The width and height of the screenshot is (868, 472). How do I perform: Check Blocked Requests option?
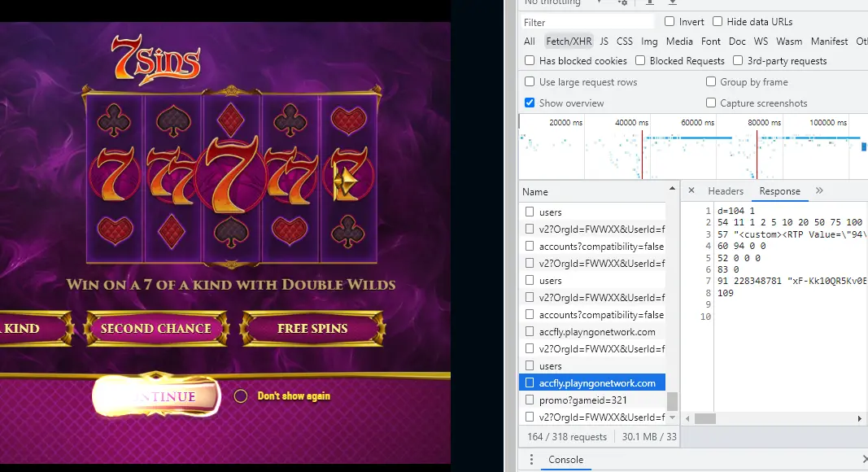coord(640,60)
